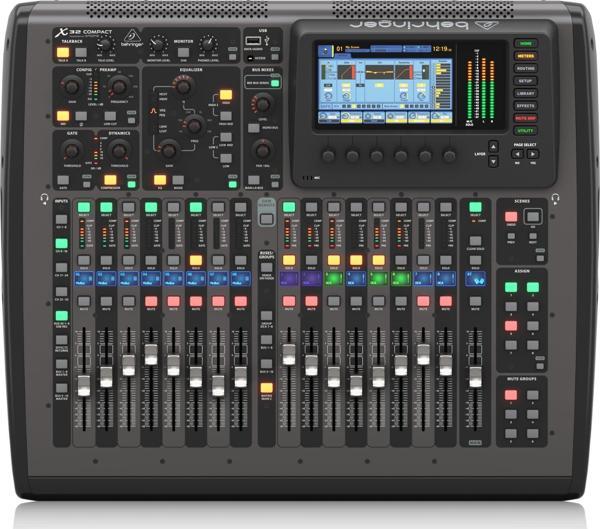Enable the Gate button
Viewport: 600px width, 529px height.
tap(63, 180)
